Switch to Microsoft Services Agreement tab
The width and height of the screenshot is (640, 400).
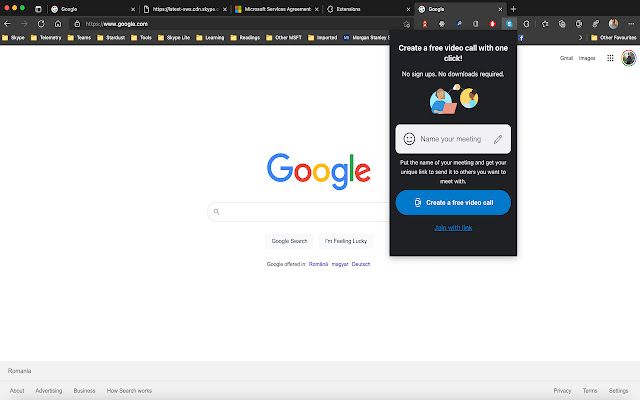coord(277,9)
